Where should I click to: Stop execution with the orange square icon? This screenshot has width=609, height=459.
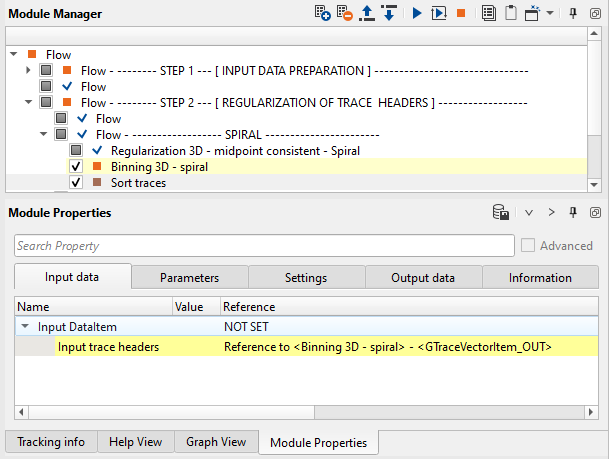pyautogui.click(x=462, y=14)
